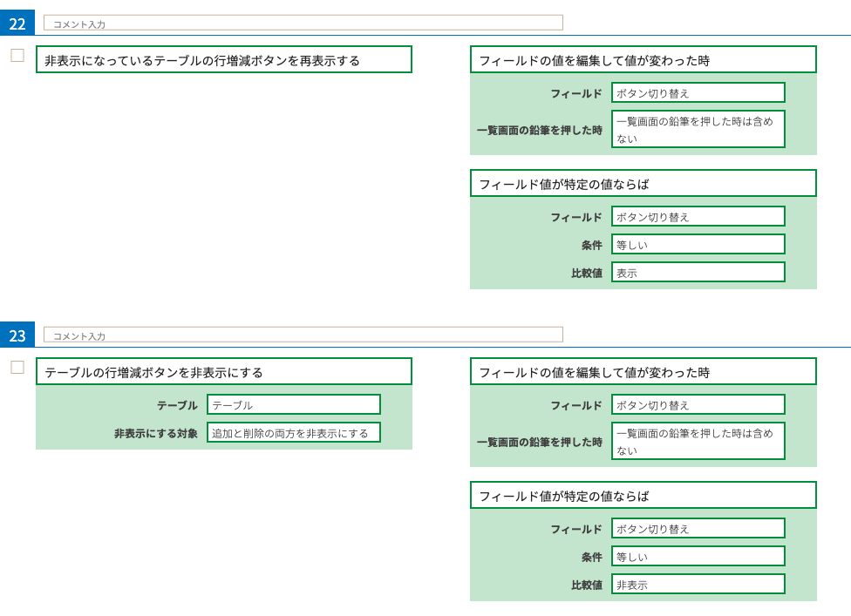The height and width of the screenshot is (616, 851).
Task: Check the checkbox for row 22
Action: (17, 55)
